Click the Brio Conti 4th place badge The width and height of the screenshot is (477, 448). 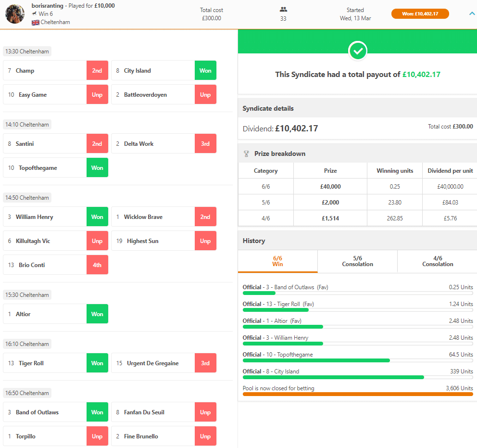coord(97,265)
